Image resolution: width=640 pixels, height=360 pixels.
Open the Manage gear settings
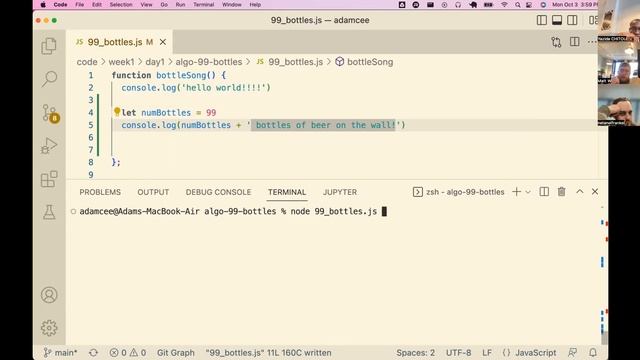(49, 328)
